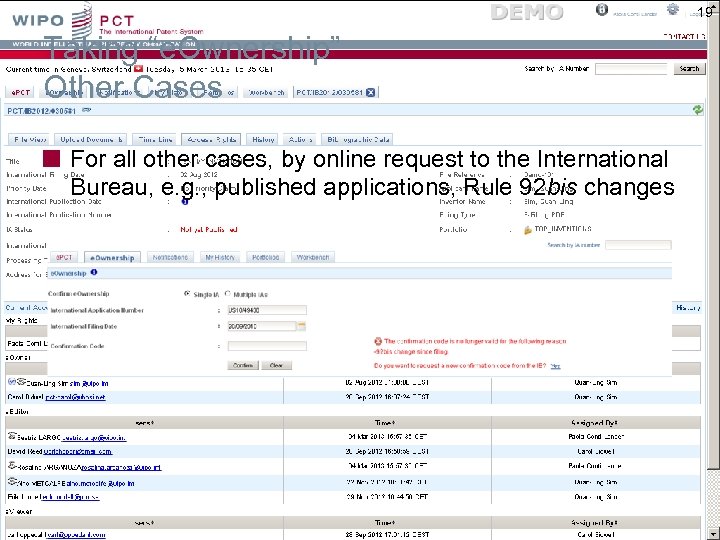Viewport: 720px width, 540px height.
Task: Click the empty Confirmation Code field
Action: 267,346
